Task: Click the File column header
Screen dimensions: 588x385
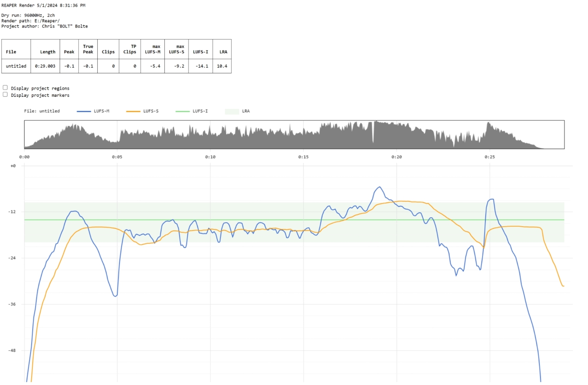Action: [x=11, y=52]
